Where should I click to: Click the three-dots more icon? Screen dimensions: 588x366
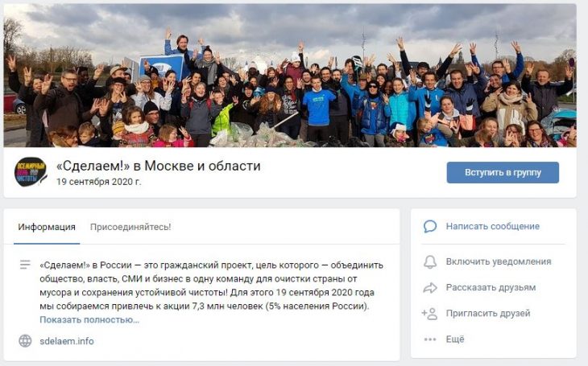(430, 339)
